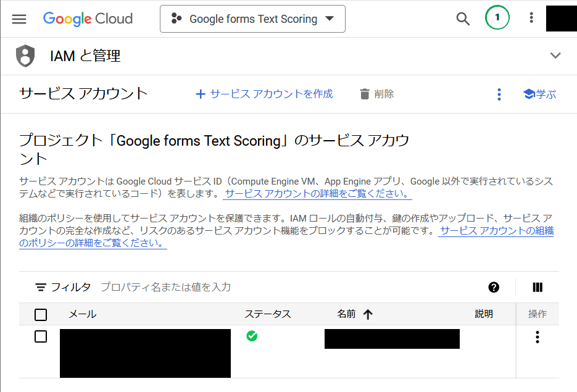This screenshot has width=577, height=392.
Task: Click the search magnifier icon
Action: [x=463, y=19]
